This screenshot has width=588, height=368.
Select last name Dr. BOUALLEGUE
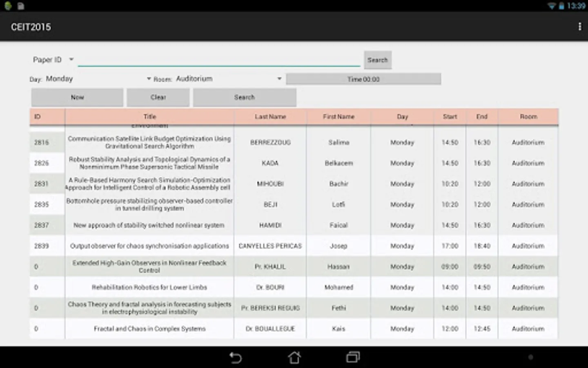(270, 329)
